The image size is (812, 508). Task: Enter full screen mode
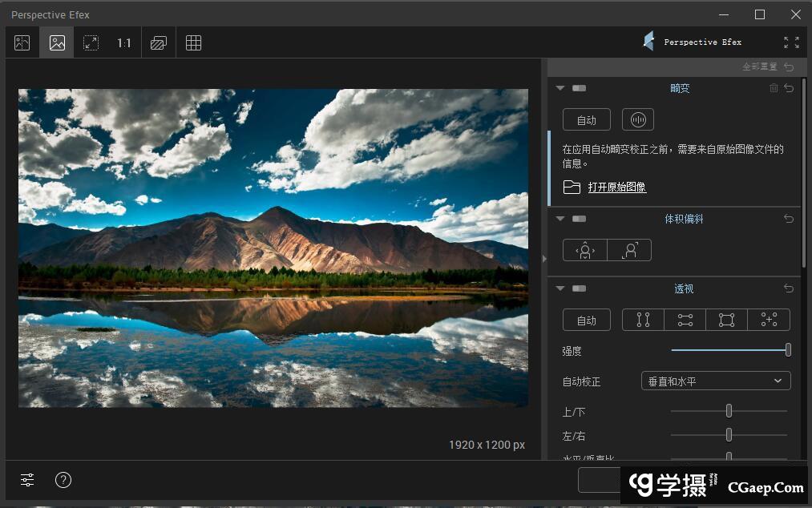[791, 42]
